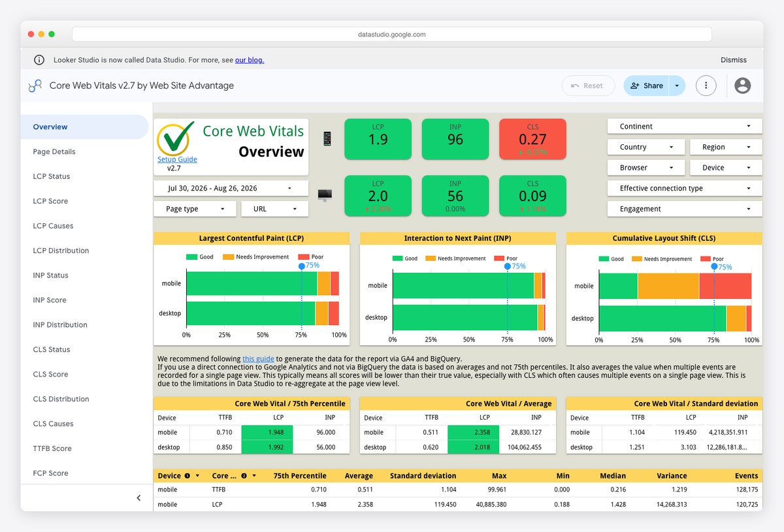Expand Effective connection type filter
The height and width of the screenshot is (532, 784).
point(685,188)
